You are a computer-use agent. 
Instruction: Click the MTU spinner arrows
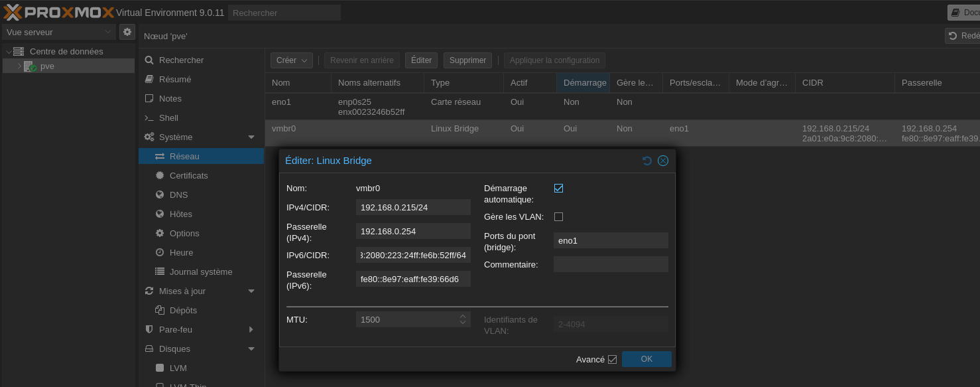pos(463,319)
